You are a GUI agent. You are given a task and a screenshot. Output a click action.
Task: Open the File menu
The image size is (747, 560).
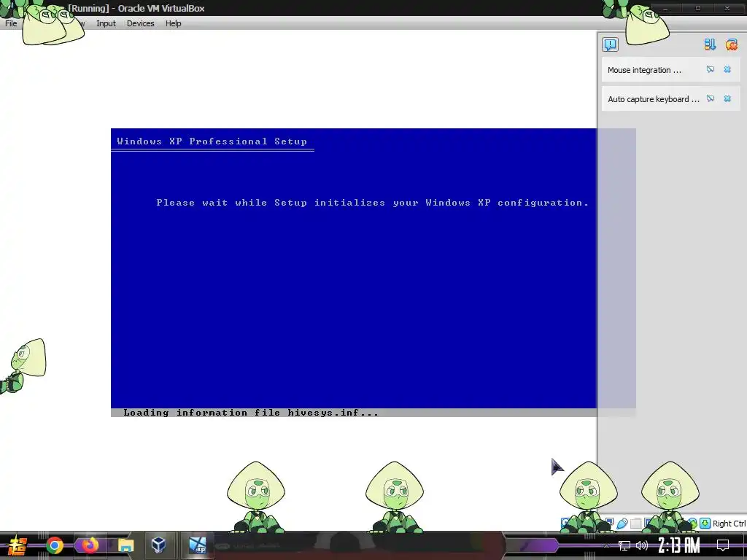click(11, 23)
